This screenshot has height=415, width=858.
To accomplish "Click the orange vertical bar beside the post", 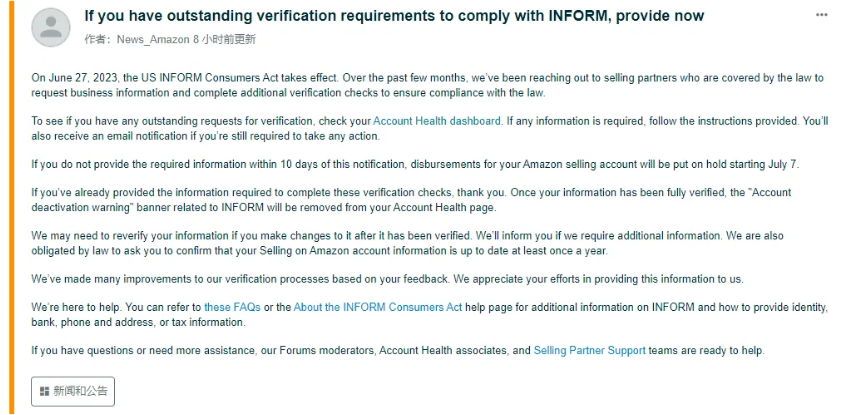I will point(11,208).
